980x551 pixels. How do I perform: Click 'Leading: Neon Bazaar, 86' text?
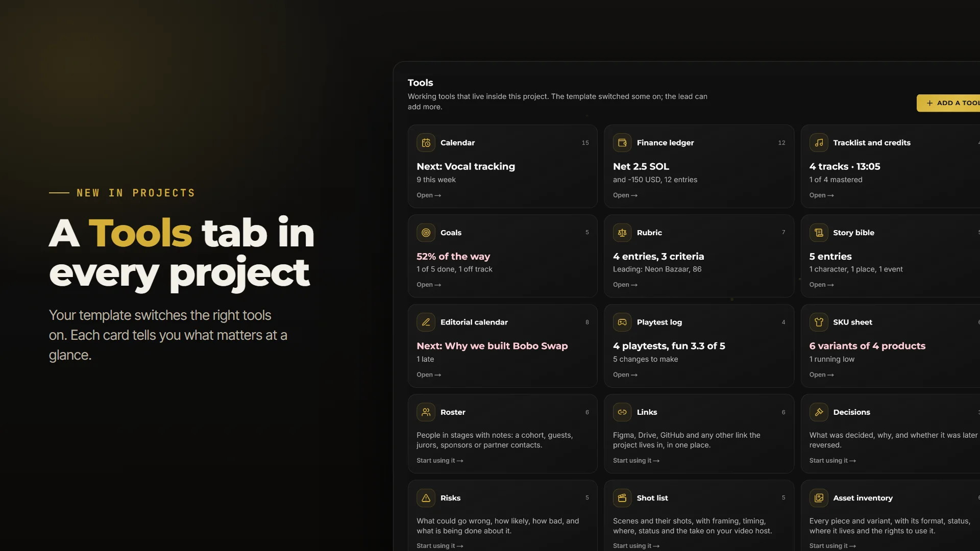(657, 269)
